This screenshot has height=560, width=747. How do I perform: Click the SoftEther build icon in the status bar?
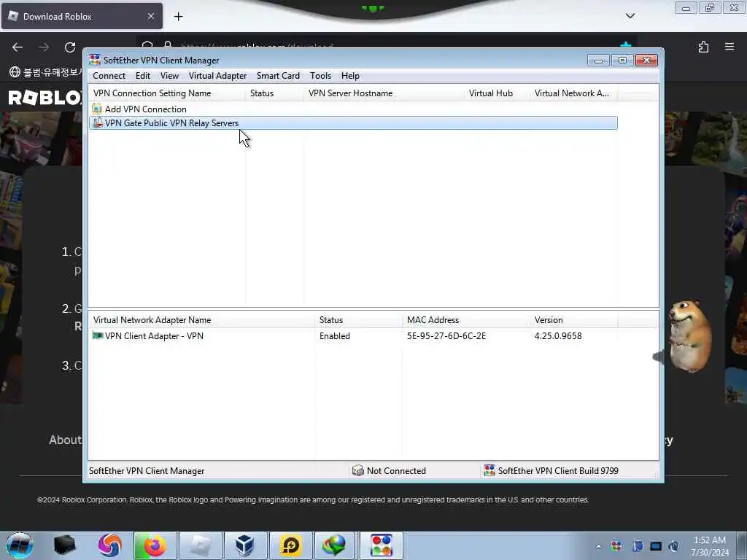tap(489, 470)
